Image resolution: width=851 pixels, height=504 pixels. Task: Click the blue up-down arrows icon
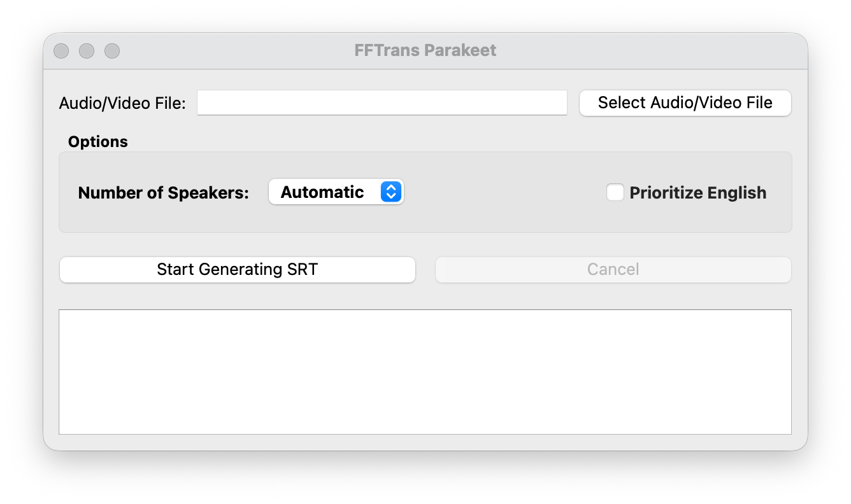[x=391, y=192]
